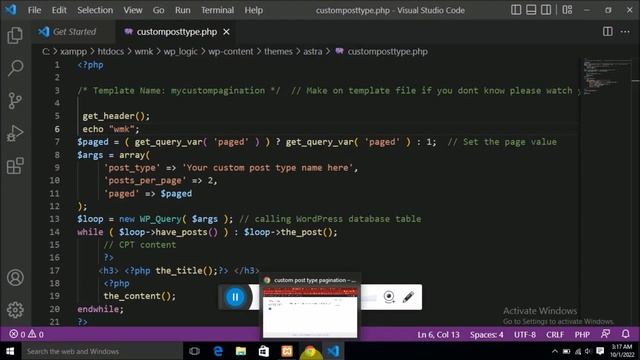The image size is (640, 360).
Task: Toggle primary sidebar layout icon
Action: (516, 10)
